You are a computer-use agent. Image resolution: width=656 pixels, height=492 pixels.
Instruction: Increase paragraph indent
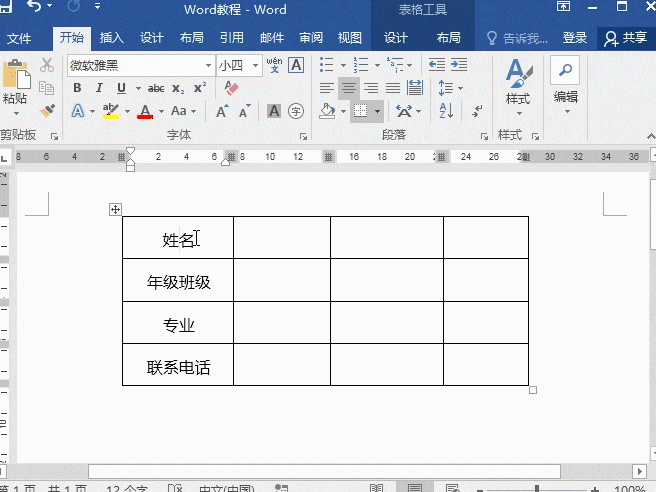[x=459, y=65]
